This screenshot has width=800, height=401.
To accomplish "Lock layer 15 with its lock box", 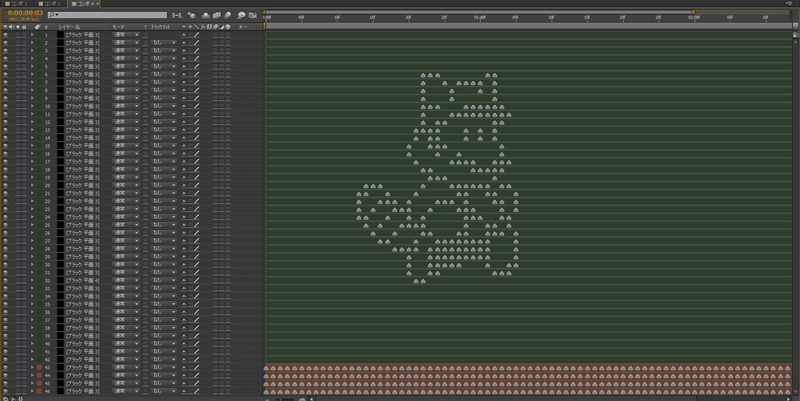I will click(24, 146).
